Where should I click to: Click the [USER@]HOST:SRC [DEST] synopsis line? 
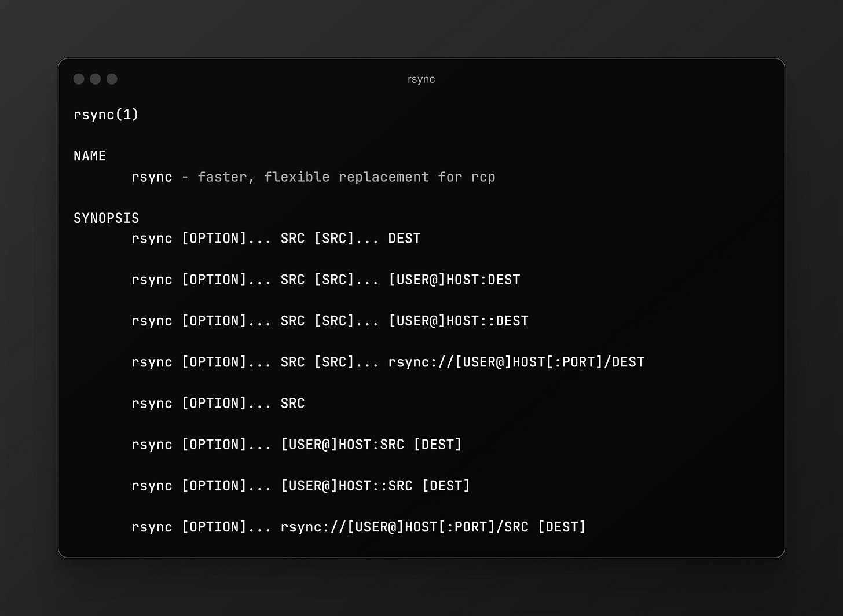296,444
